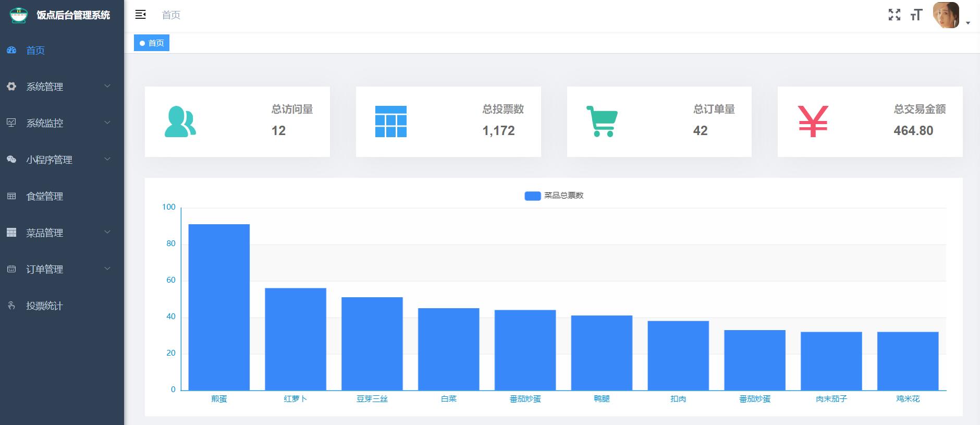This screenshot has width=980, height=425.
Task: Select 首页 in the sidebar
Action: tap(35, 51)
